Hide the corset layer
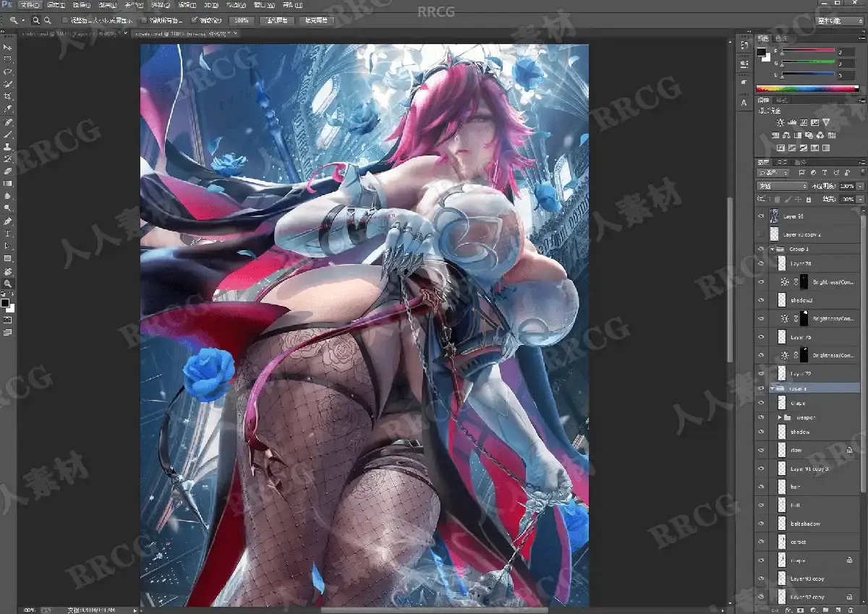 [x=761, y=542]
